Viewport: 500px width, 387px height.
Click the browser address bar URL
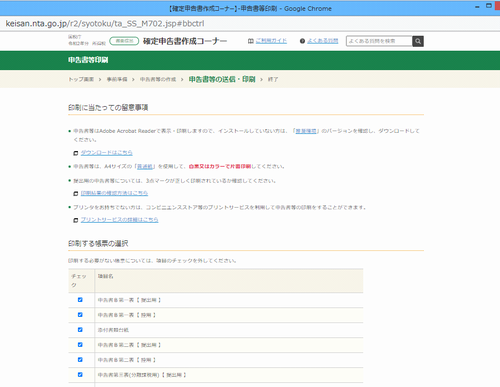[x=105, y=24]
